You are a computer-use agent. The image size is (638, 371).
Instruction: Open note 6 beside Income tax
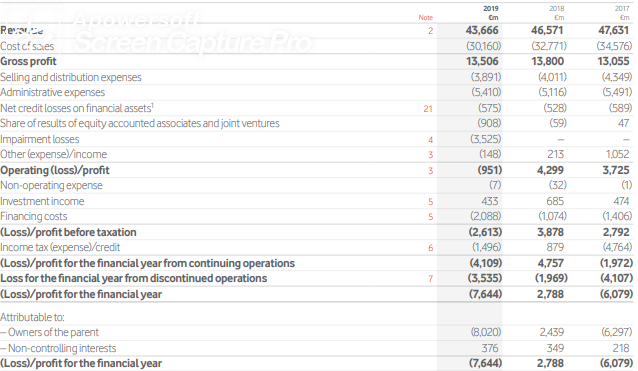coord(430,248)
